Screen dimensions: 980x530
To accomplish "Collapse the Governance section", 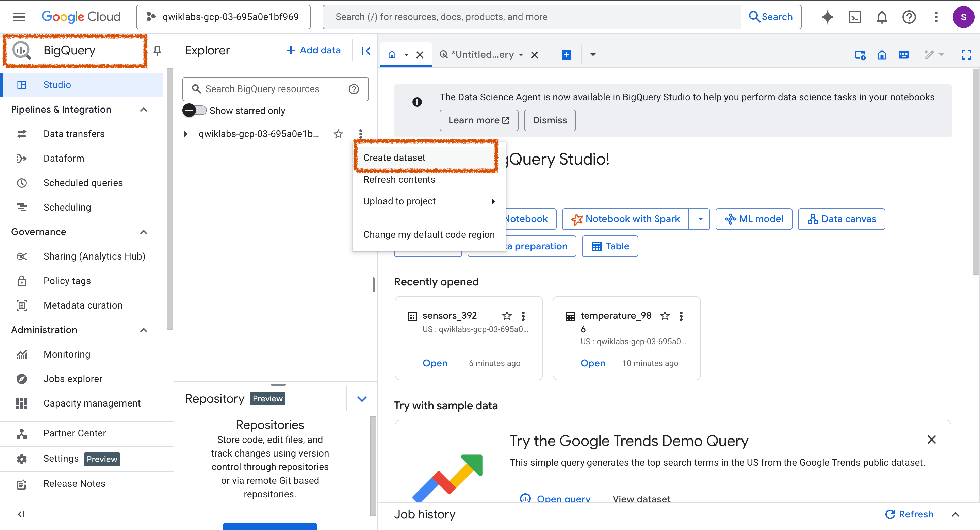I will pos(143,232).
